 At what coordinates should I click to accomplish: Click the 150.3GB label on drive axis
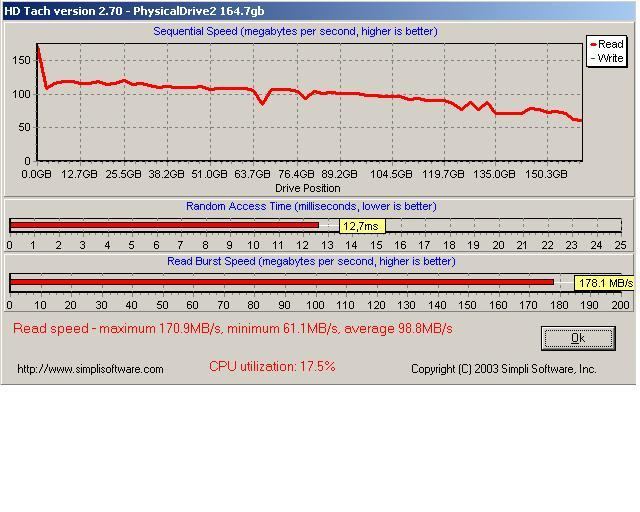tap(546, 174)
